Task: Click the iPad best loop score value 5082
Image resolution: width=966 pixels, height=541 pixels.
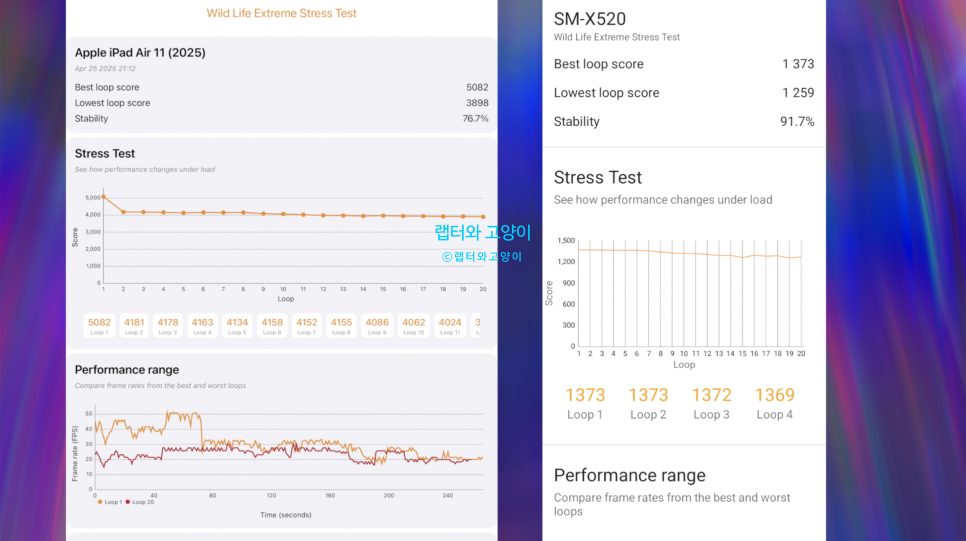Action: pyautogui.click(x=477, y=87)
